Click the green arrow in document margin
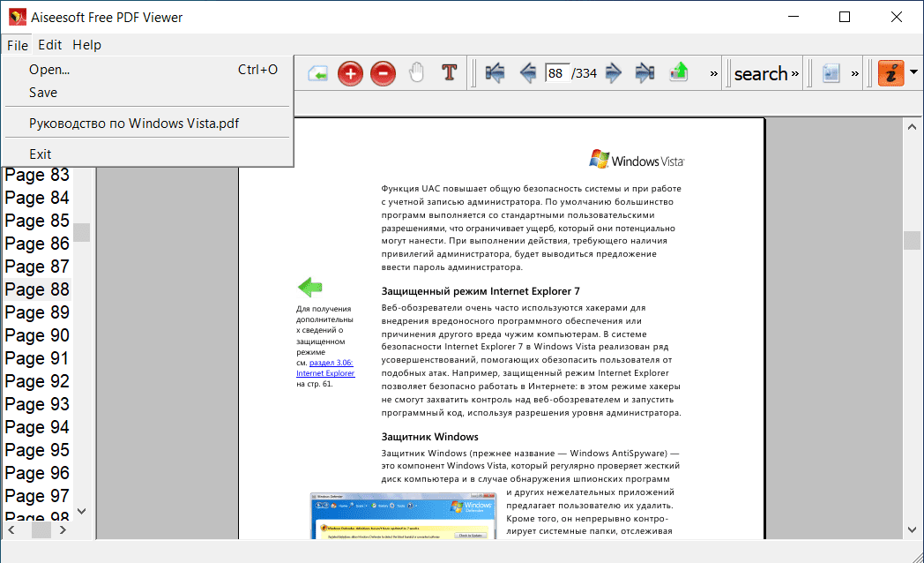 [x=310, y=287]
